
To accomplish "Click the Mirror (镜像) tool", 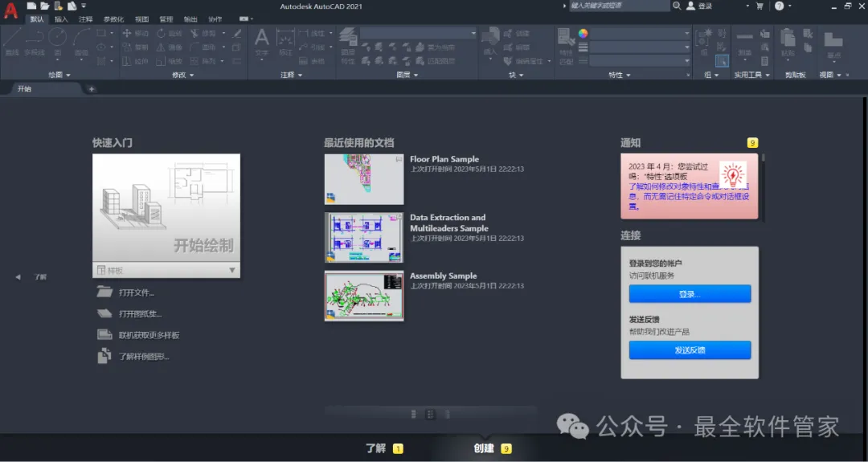I will [169, 47].
